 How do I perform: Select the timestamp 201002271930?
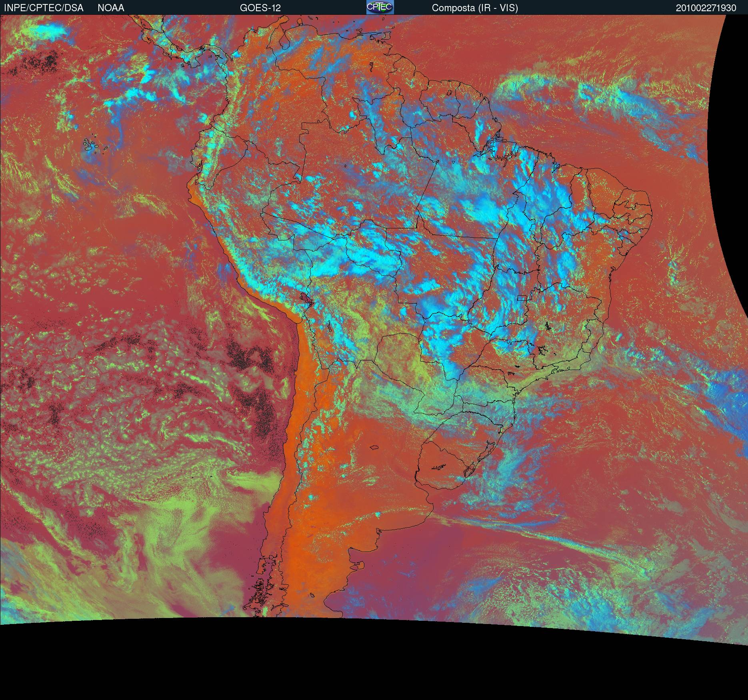tap(706, 8)
